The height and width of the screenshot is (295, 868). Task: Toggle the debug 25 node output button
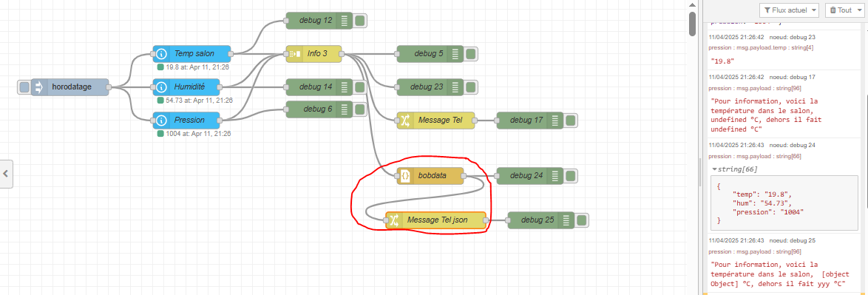pyautogui.click(x=581, y=220)
